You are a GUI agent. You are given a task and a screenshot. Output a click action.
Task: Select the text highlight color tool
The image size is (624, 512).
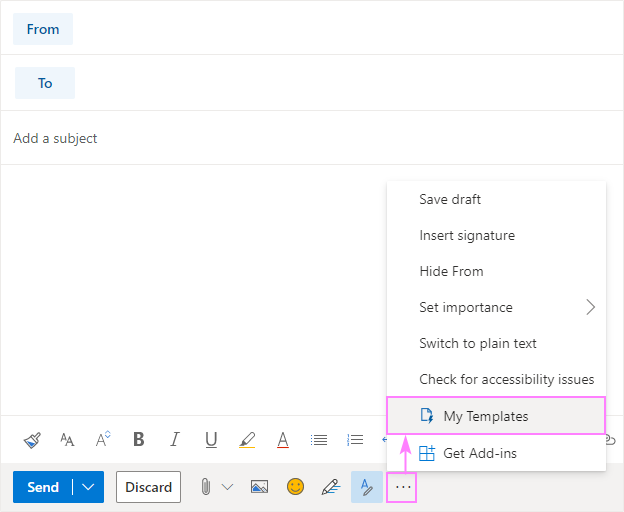[247, 439]
